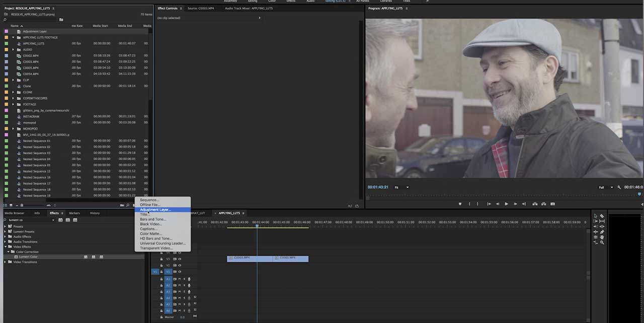Toggle V2 track output eye
644x323 pixels.
point(180,266)
